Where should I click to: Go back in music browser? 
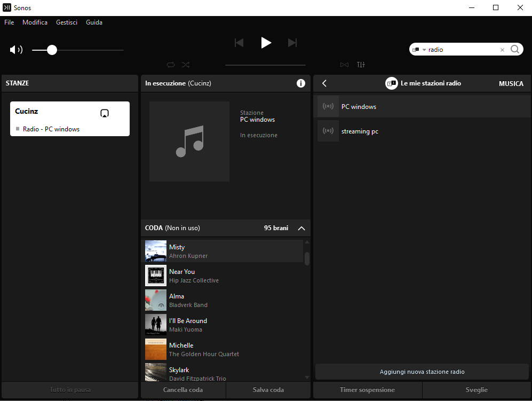click(x=324, y=83)
